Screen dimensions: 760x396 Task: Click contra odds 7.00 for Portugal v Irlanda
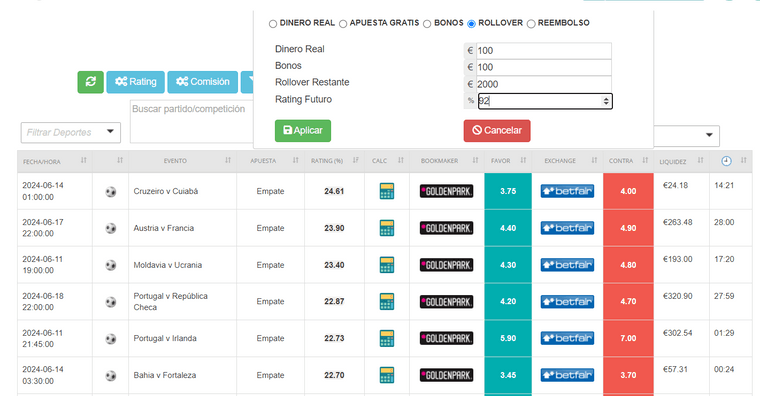[x=628, y=338]
